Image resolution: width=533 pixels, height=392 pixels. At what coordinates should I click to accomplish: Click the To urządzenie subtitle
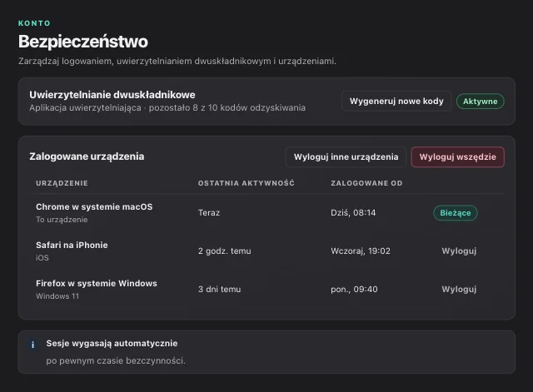(62, 220)
